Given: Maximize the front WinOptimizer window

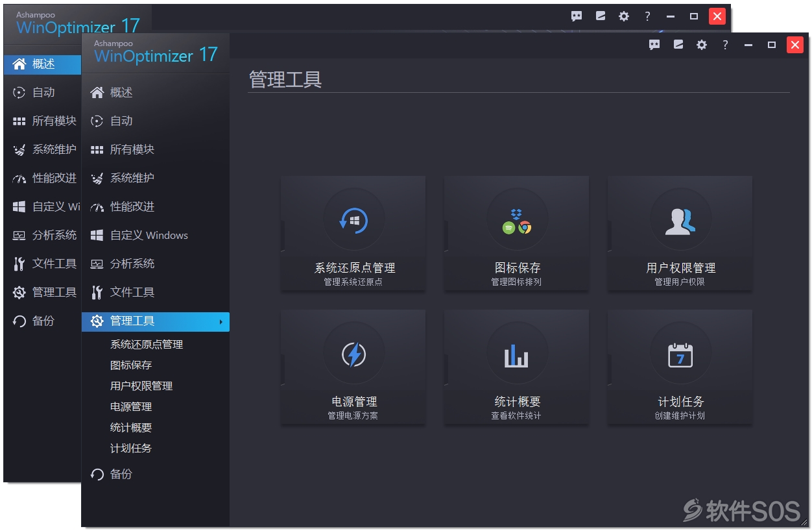Looking at the screenshot, I should coord(772,45).
